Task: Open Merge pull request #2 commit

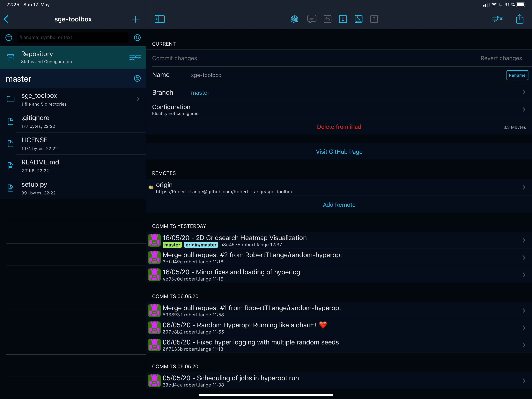Action: click(339, 258)
